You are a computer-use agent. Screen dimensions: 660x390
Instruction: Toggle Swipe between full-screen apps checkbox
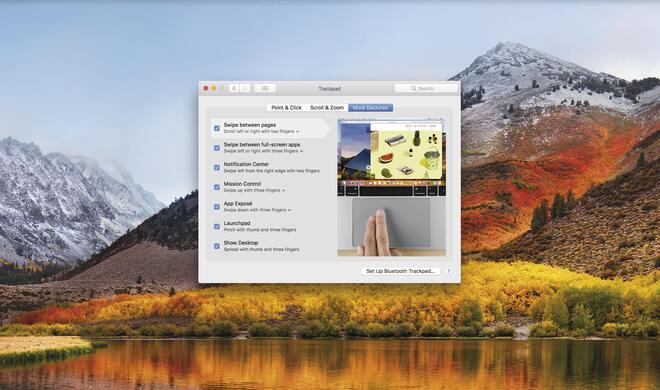coord(217,148)
